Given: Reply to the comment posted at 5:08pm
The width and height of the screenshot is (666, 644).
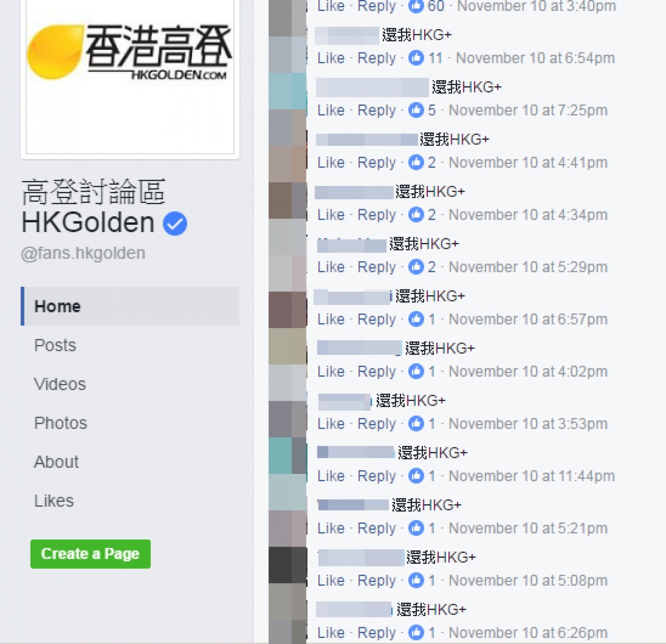Looking at the screenshot, I should click(377, 580).
